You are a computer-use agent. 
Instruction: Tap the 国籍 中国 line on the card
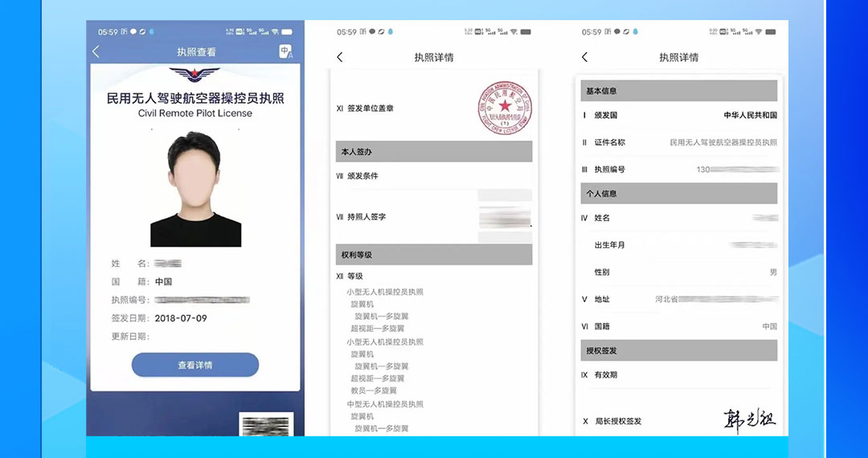click(x=141, y=281)
